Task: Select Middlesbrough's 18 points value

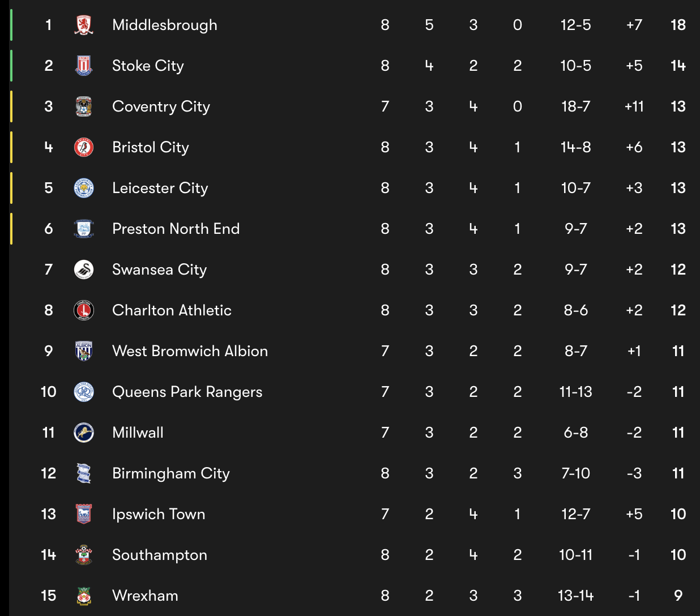Action: tap(678, 25)
